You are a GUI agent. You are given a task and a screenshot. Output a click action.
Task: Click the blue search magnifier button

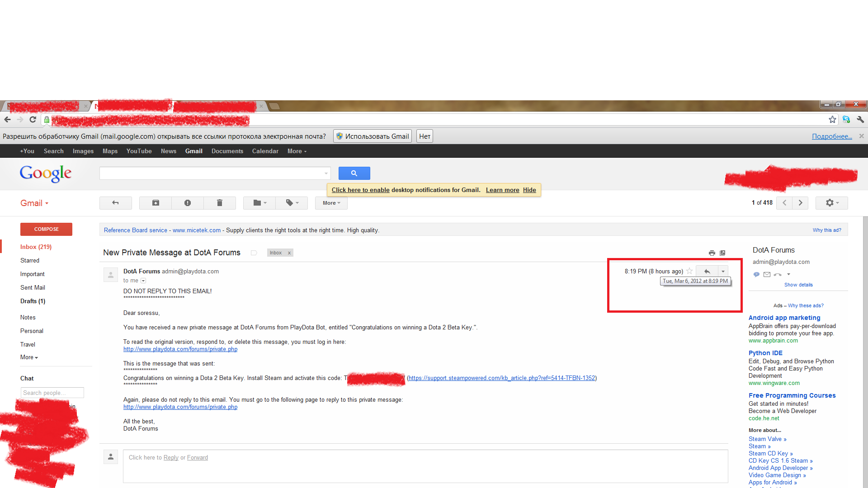coord(354,173)
